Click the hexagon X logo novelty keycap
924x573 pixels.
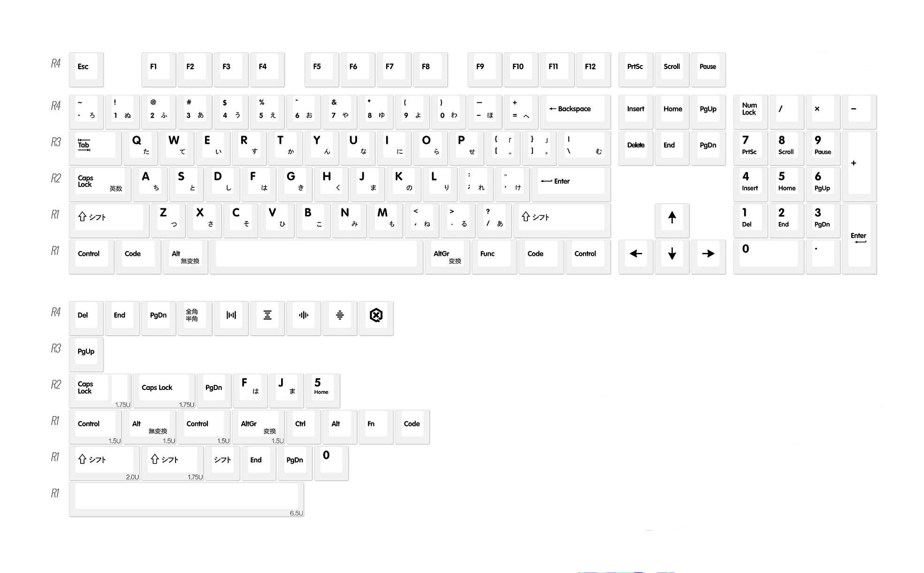pyautogui.click(x=376, y=317)
